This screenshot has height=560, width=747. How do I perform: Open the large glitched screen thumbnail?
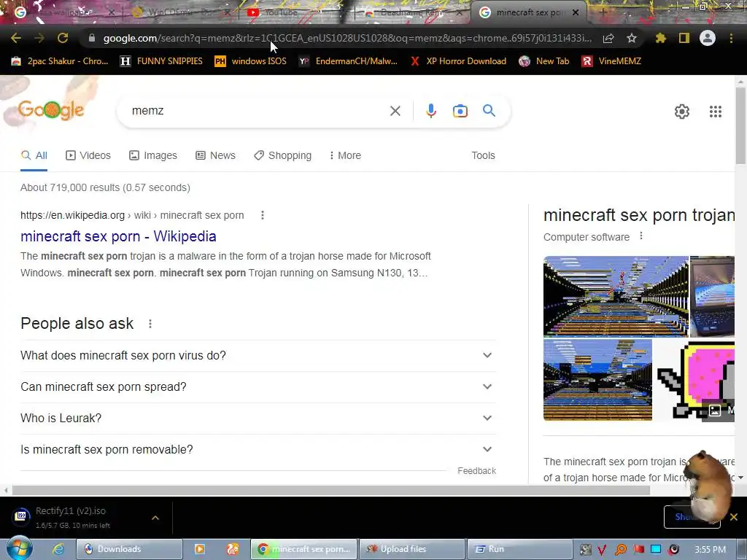tap(616, 296)
